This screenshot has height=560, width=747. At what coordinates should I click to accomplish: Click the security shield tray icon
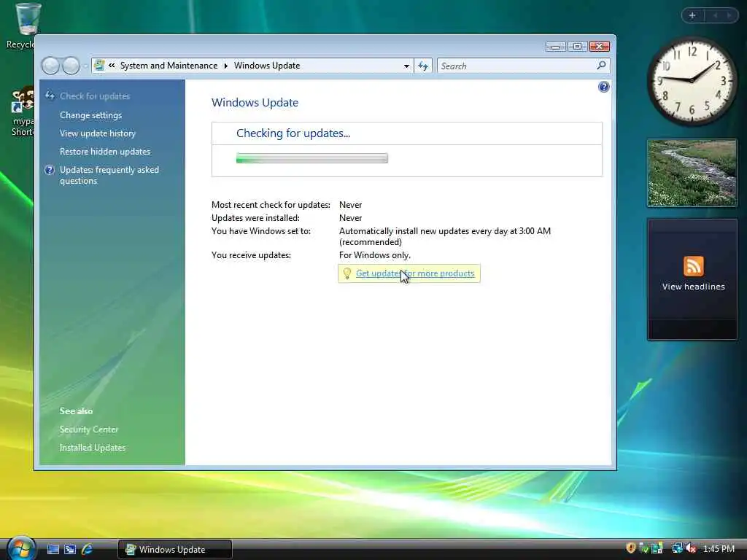click(x=631, y=548)
